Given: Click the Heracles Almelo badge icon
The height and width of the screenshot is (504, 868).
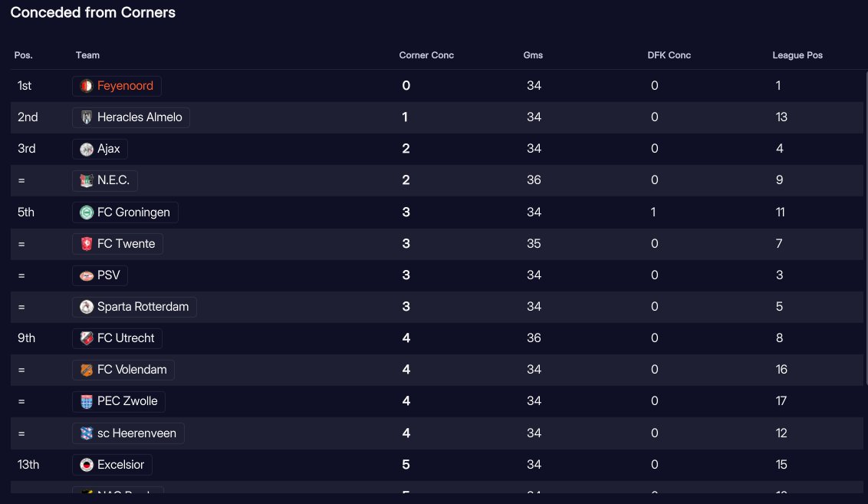Looking at the screenshot, I should tap(87, 117).
